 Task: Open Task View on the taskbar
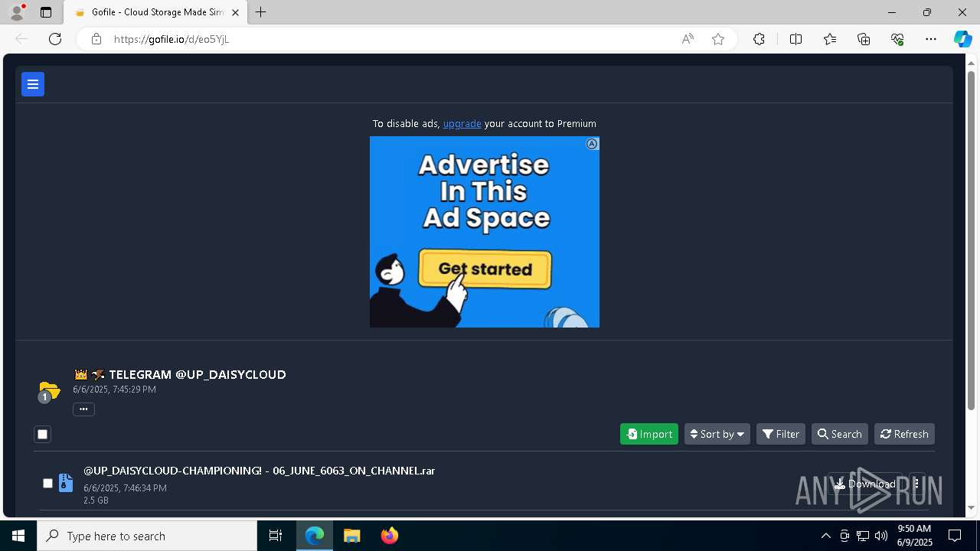276,536
